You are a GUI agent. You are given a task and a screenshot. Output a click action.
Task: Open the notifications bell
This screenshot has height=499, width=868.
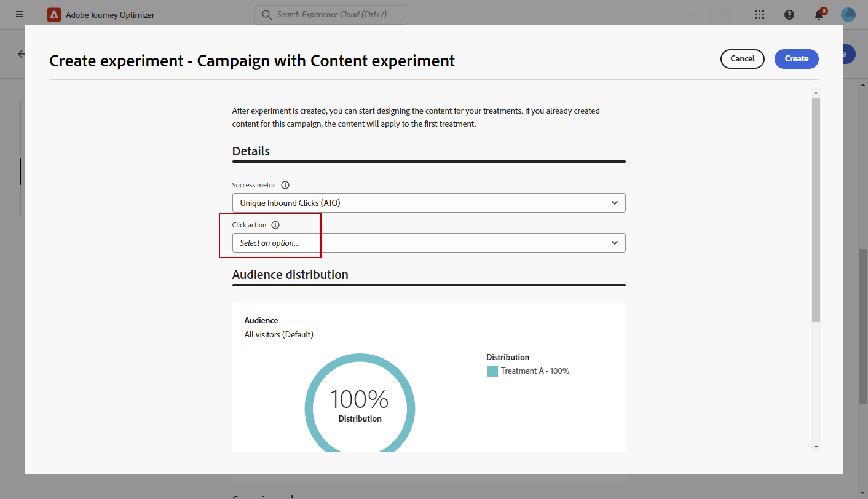click(x=819, y=15)
